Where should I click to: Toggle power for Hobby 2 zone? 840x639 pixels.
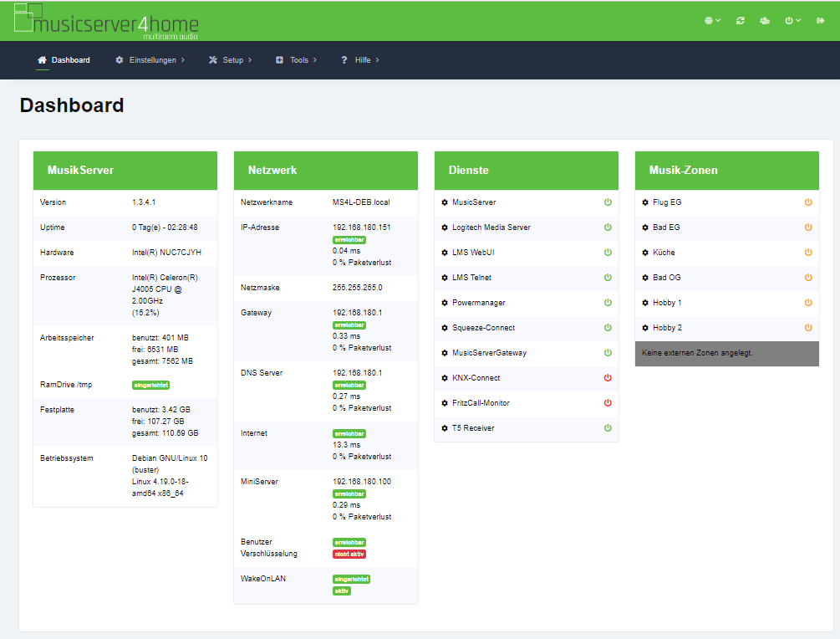pos(808,328)
